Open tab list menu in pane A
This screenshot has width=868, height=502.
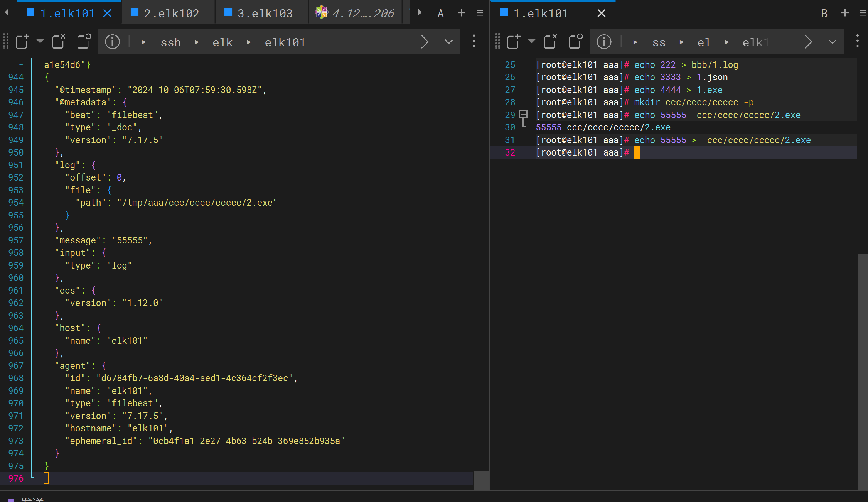click(x=480, y=13)
